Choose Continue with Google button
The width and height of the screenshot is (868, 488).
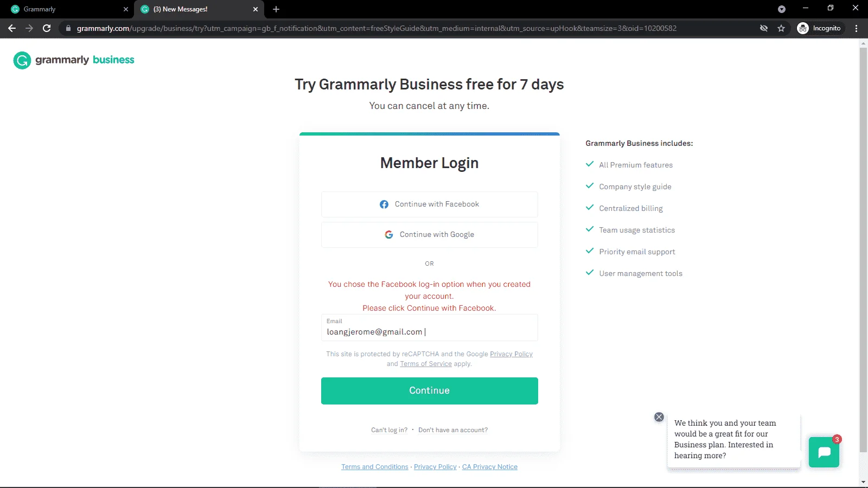pyautogui.click(x=430, y=235)
